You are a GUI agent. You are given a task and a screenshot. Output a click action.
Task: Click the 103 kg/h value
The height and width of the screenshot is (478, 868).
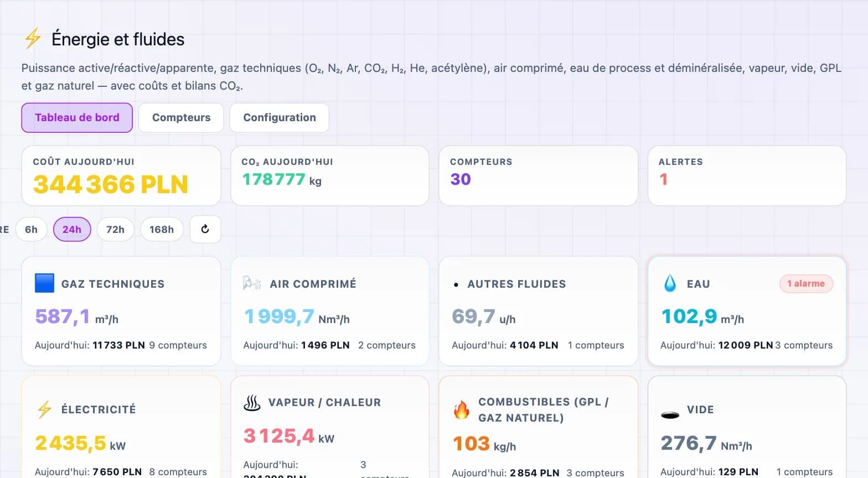[x=484, y=444]
